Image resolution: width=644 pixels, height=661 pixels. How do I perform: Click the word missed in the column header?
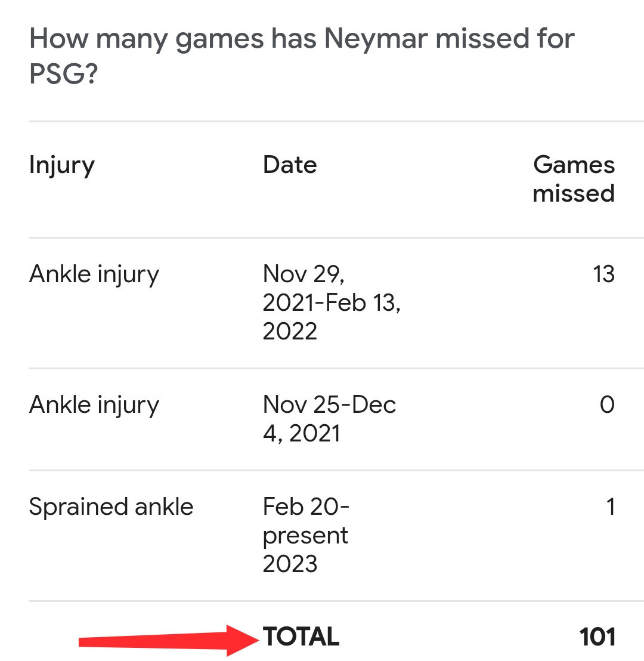click(x=574, y=193)
